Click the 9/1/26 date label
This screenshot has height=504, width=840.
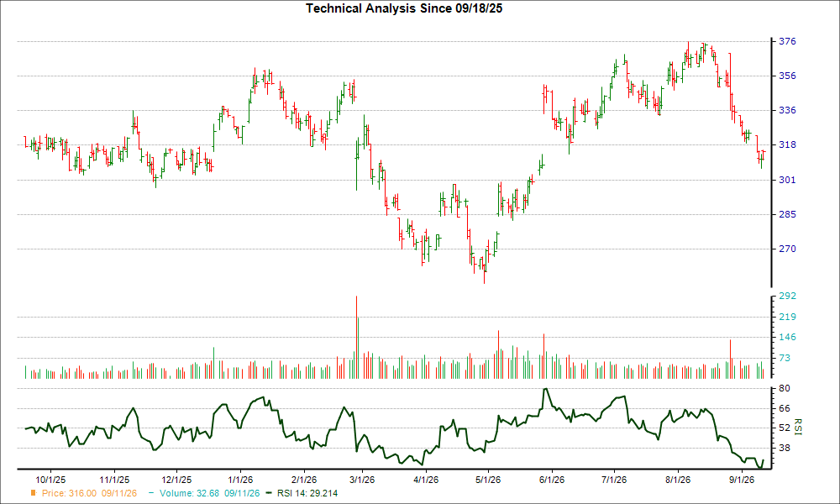742,480
